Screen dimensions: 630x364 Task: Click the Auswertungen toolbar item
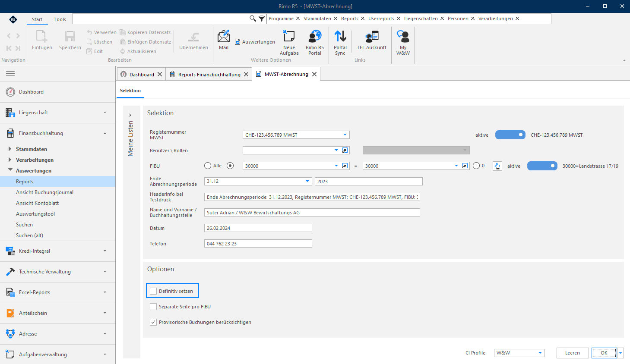point(255,42)
